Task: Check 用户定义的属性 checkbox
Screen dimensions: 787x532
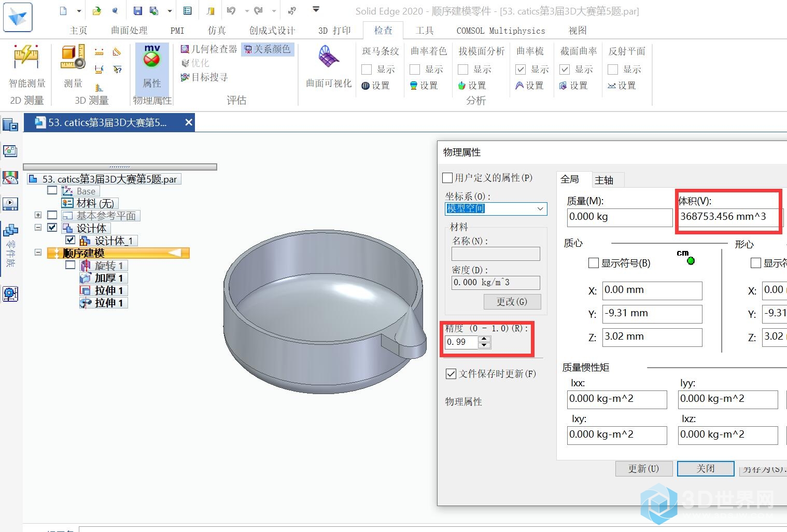Action: [447, 178]
